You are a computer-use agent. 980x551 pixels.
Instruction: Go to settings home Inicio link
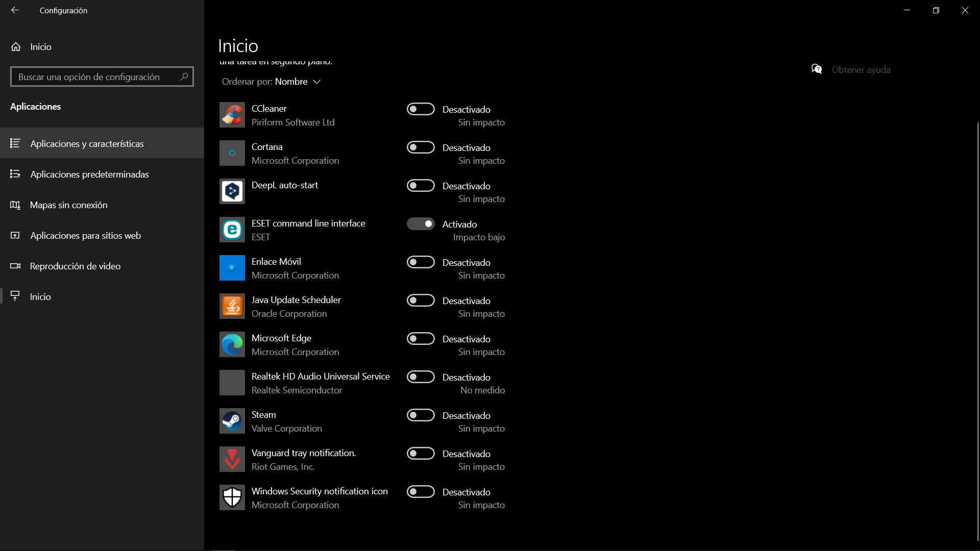[102, 47]
